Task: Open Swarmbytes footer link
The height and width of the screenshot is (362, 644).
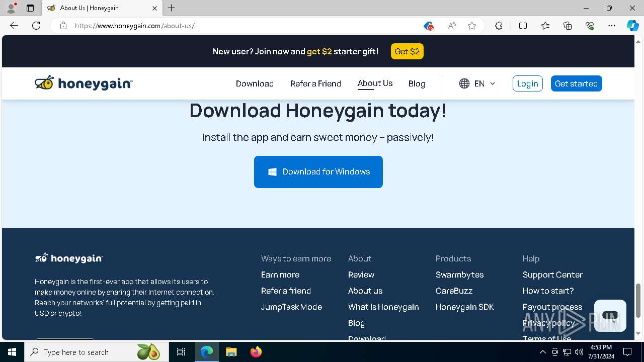Action: [460, 275]
